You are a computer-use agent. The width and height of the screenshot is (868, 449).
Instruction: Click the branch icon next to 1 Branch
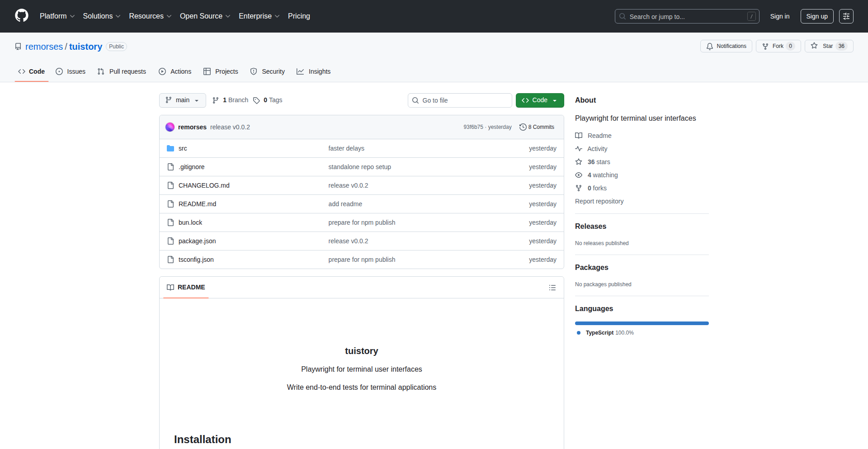tap(216, 100)
